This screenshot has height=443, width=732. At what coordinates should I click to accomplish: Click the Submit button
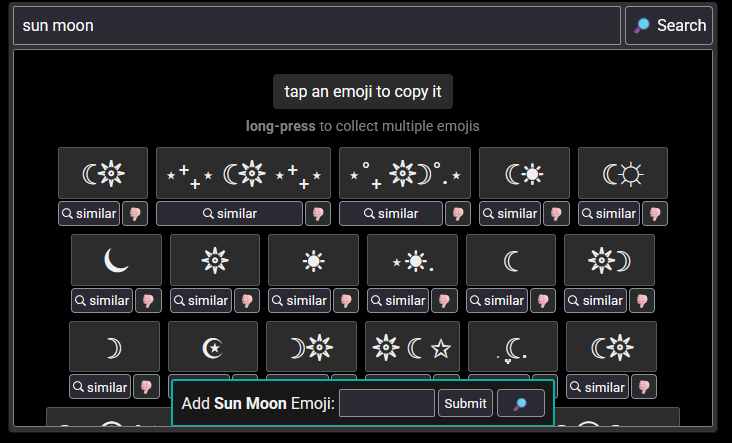[465, 403]
